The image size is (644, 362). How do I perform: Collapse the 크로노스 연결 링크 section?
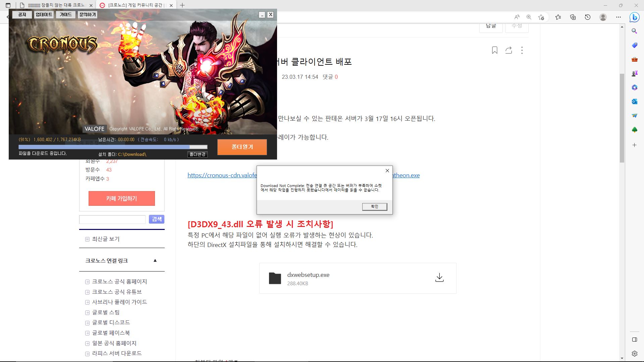[x=155, y=260]
